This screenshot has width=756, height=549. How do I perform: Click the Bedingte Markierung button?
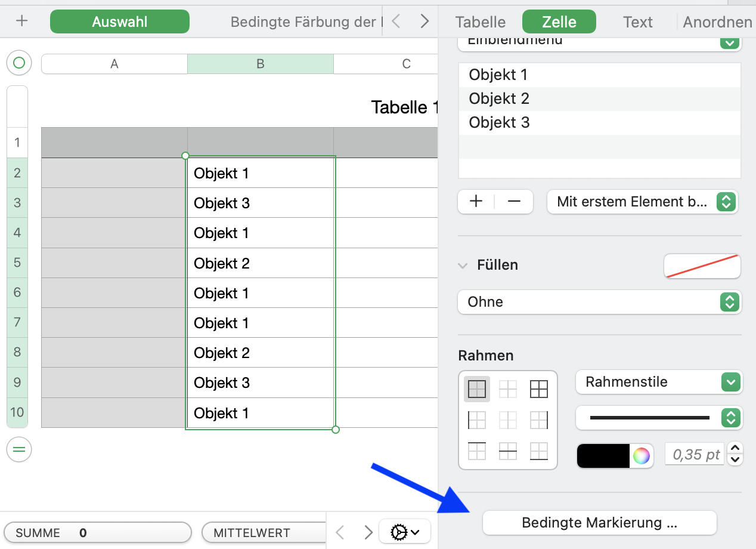click(599, 523)
